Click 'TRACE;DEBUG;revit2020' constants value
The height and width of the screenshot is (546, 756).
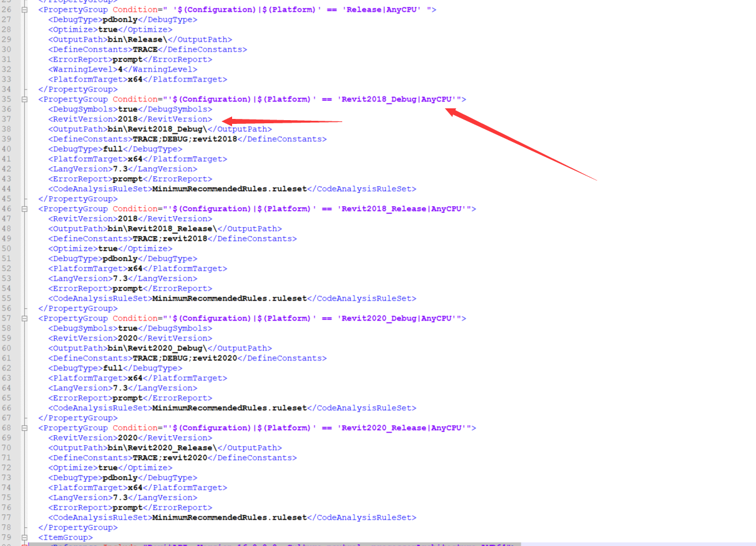(x=185, y=359)
